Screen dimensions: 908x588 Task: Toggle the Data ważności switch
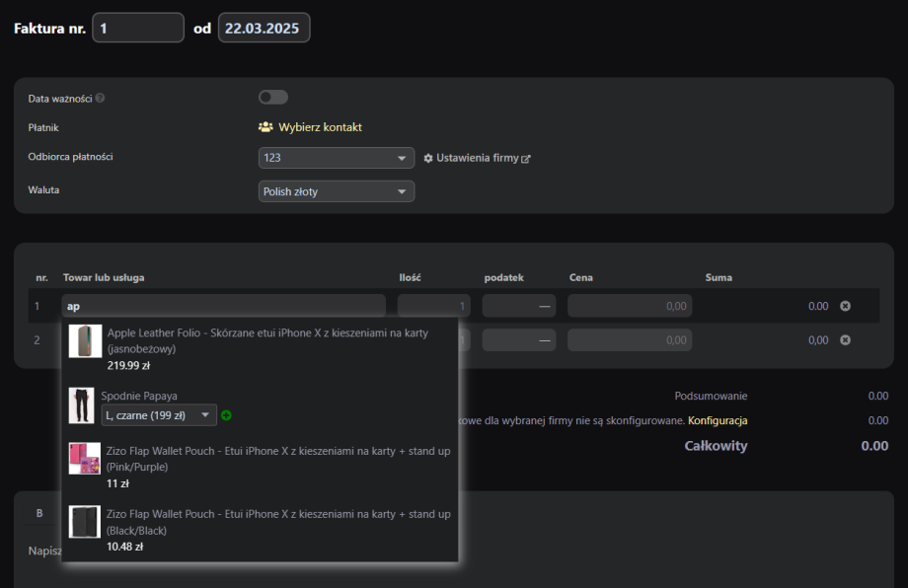coord(272,98)
